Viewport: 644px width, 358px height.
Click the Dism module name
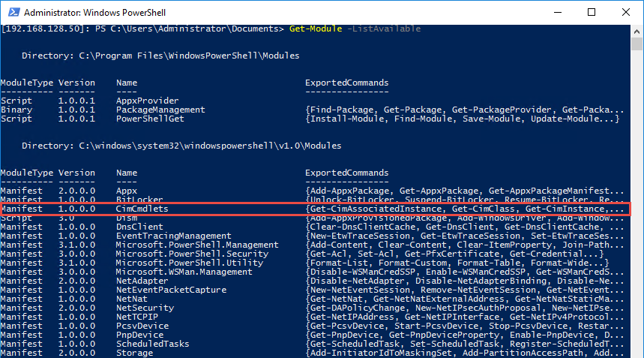tap(127, 218)
